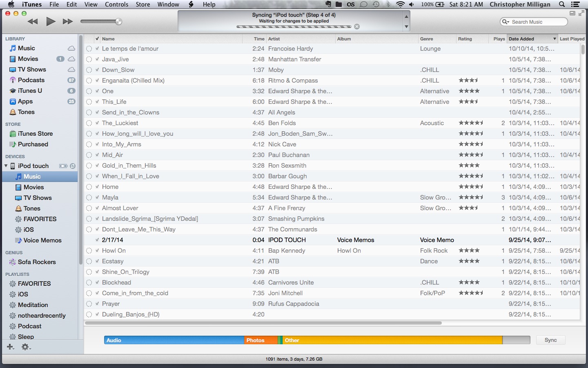
Task: Open Spotlight search in menu bar
Action: tap(562, 4)
